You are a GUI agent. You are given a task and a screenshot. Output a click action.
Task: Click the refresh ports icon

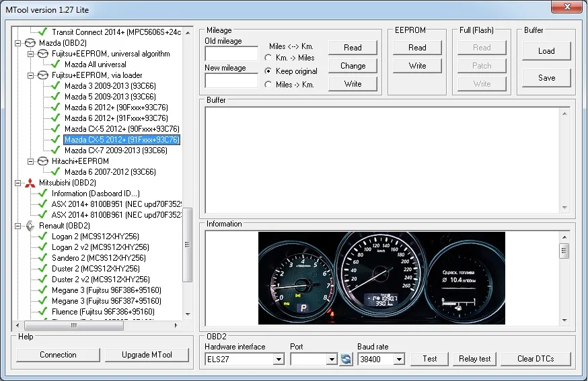(346, 359)
